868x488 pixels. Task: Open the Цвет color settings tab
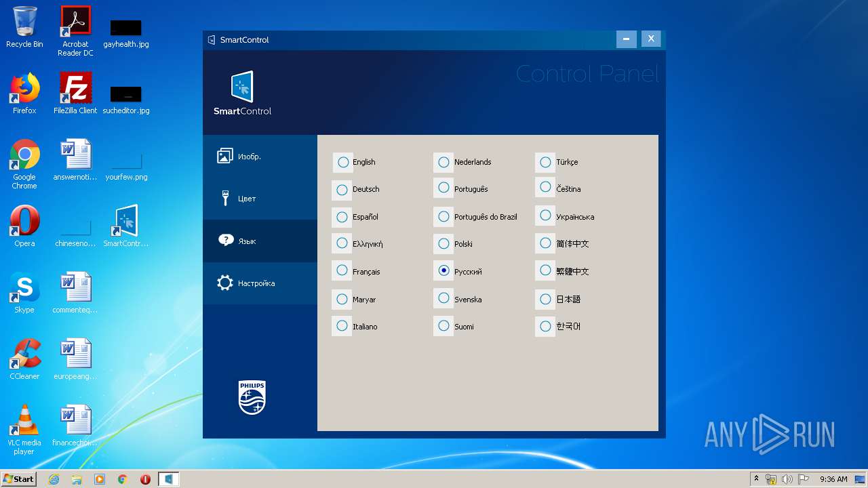click(260, 199)
